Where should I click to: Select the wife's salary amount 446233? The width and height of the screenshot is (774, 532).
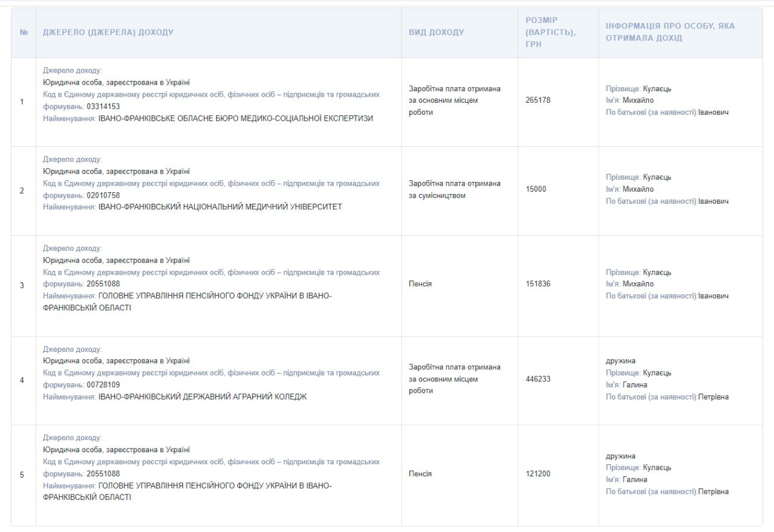tap(538, 379)
